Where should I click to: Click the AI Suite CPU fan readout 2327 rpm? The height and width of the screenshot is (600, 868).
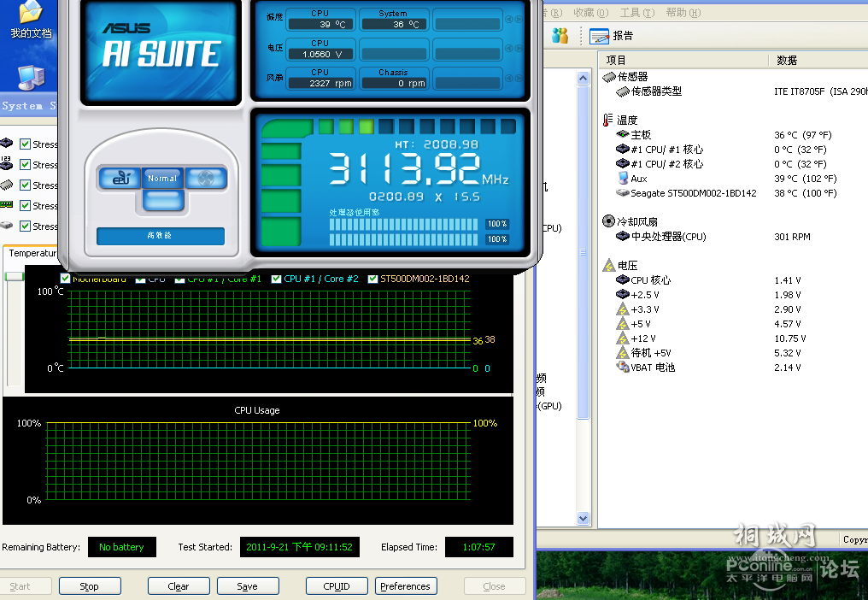(x=320, y=83)
